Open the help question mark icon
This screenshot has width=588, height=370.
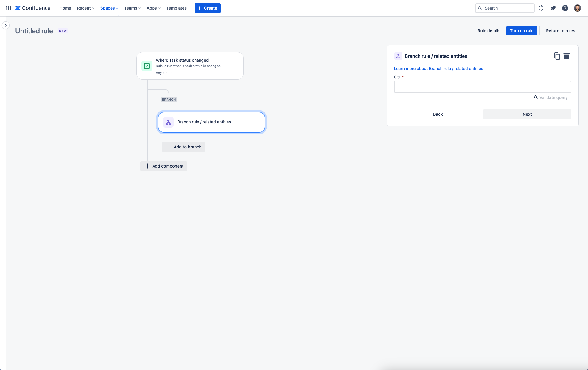[x=565, y=8]
